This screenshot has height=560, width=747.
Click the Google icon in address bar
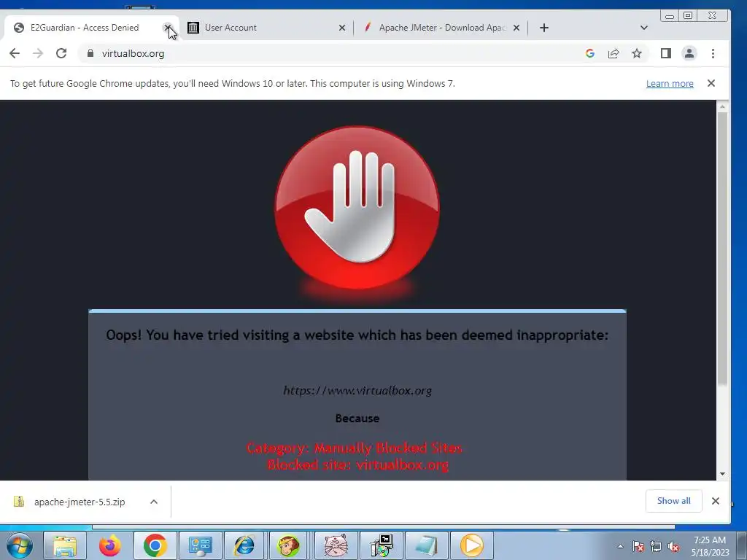[589, 53]
